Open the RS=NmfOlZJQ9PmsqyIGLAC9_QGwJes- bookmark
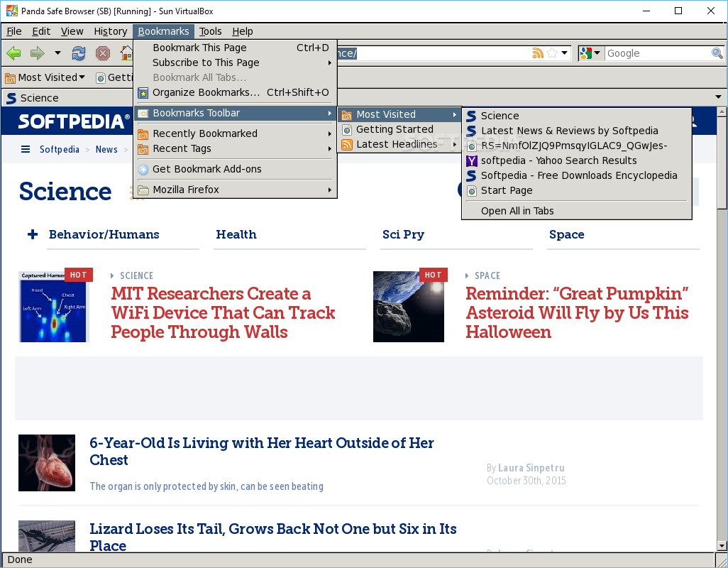Screen dimensions: 728x568 pos(577,146)
